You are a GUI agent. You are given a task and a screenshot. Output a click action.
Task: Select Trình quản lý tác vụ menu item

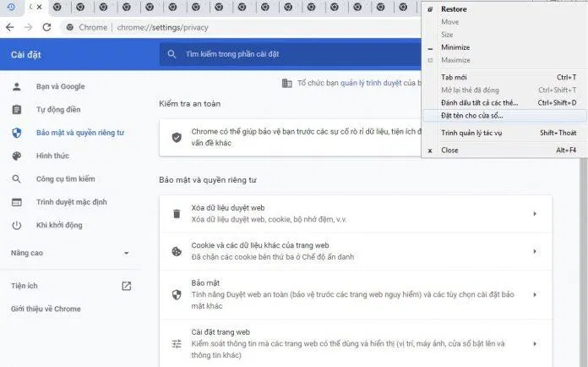pyautogui.click(x=472, y=133)
